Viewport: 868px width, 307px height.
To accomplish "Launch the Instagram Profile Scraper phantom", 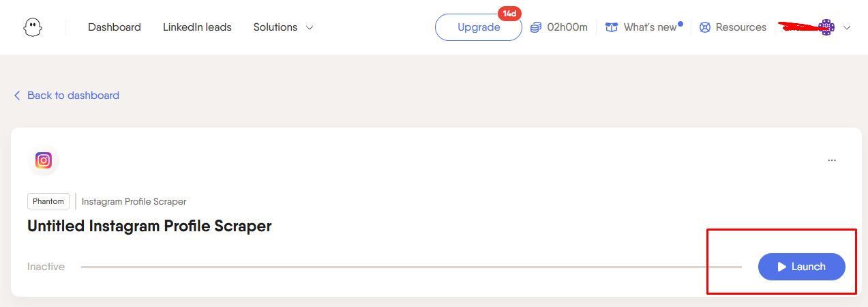I will click(x=802, y=267).
